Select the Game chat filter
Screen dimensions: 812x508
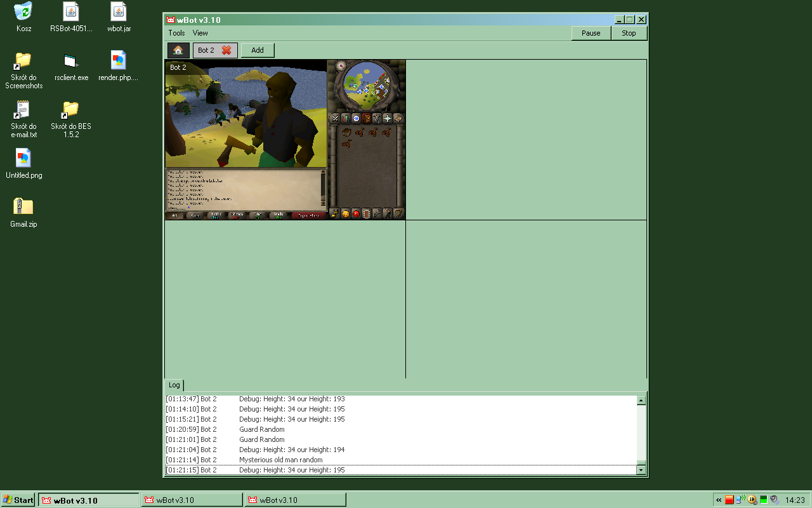[195, 216]
